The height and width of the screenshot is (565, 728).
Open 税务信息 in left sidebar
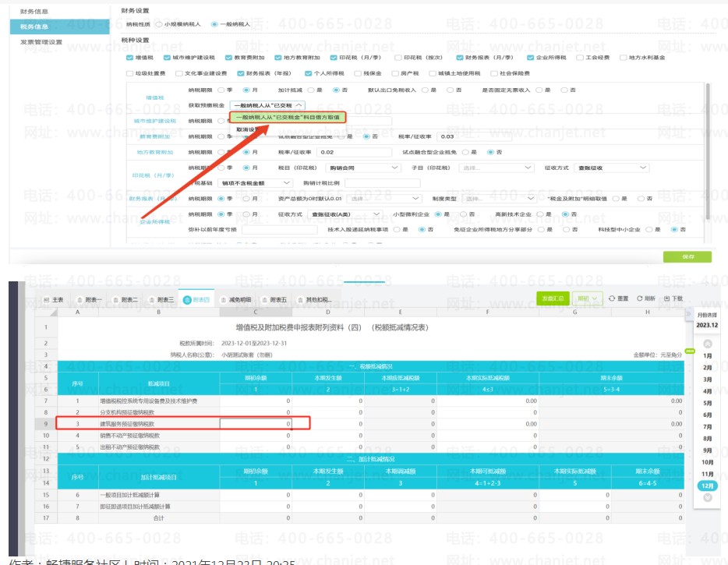pos(59,27)
